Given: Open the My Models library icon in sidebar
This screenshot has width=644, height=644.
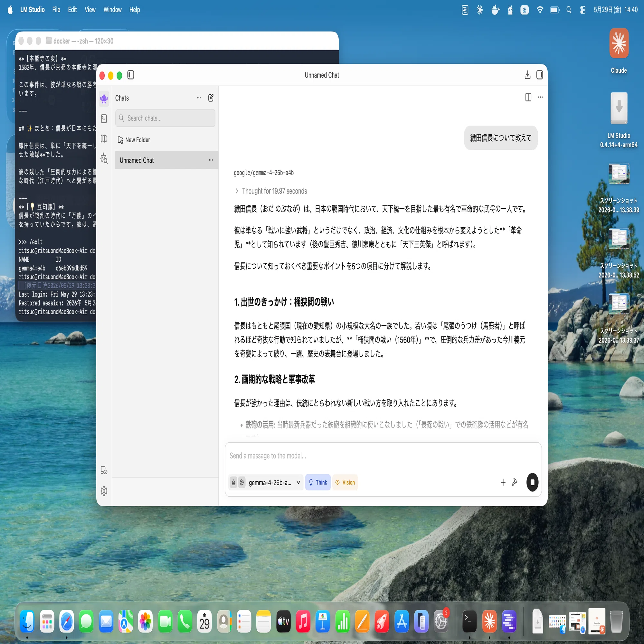Looking at the screenshot, I should point(104,139).
